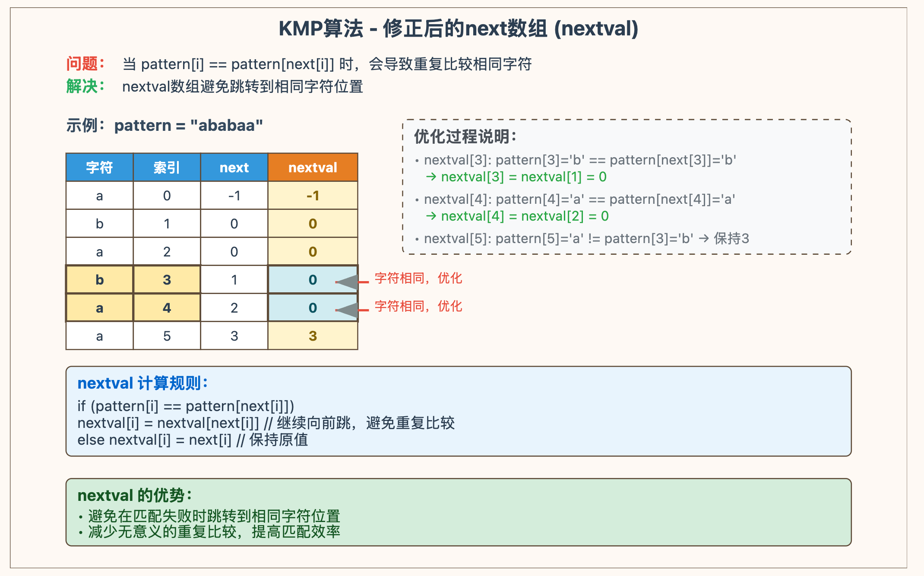The height and width of the screenshot is (576, 924).
Task: Click the blue nextval cell in row index 3
Action: [313, 280]
